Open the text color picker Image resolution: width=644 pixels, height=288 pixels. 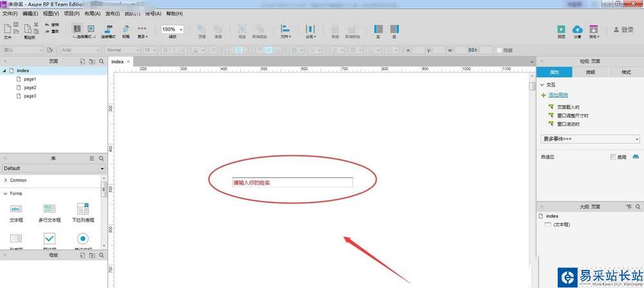pos(198,50)
